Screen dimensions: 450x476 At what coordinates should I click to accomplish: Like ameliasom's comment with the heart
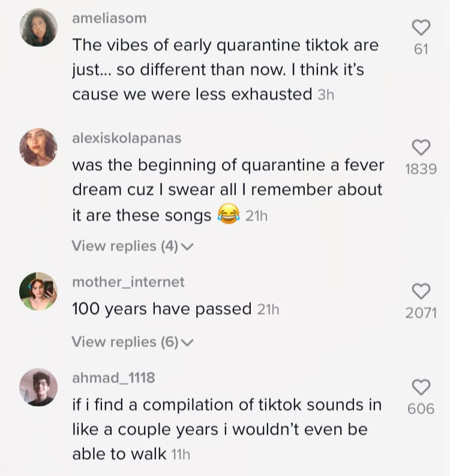click(x=422, y=28)
